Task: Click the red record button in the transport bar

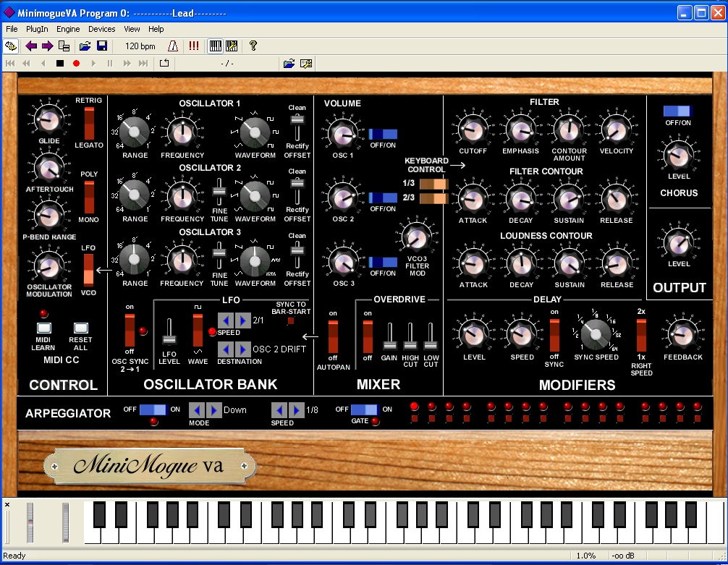Action: (77, 63)
